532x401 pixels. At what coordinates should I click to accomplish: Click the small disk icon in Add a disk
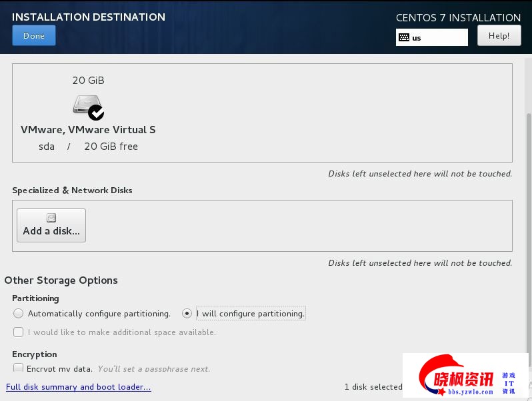51,218
